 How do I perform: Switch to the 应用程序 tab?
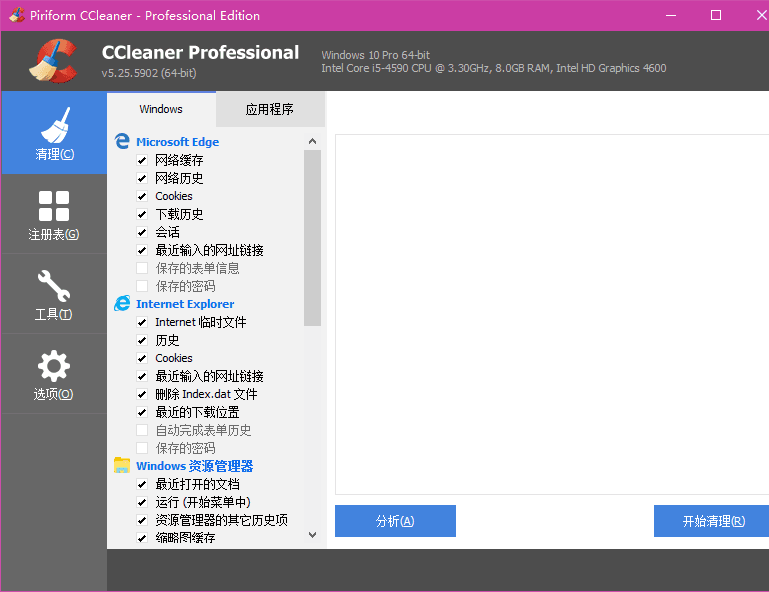point(270,109)
